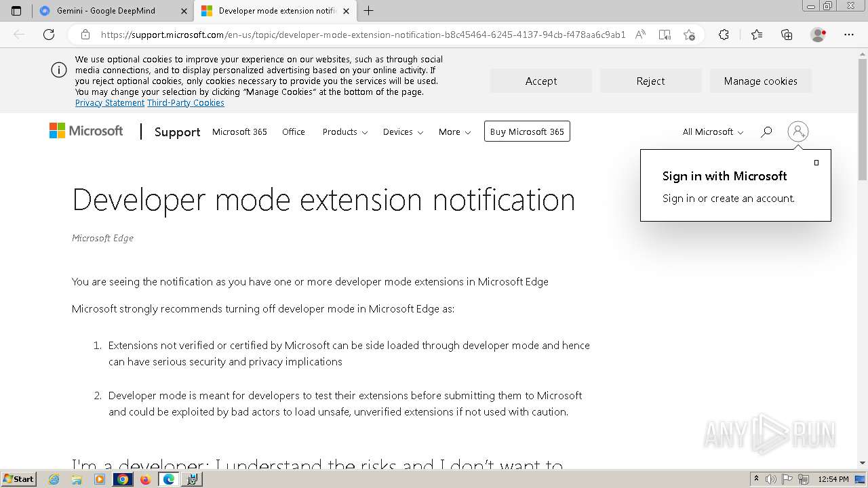Open a new browser tab
Viewport: 868px width, 488px height.
tap(368, 11)
